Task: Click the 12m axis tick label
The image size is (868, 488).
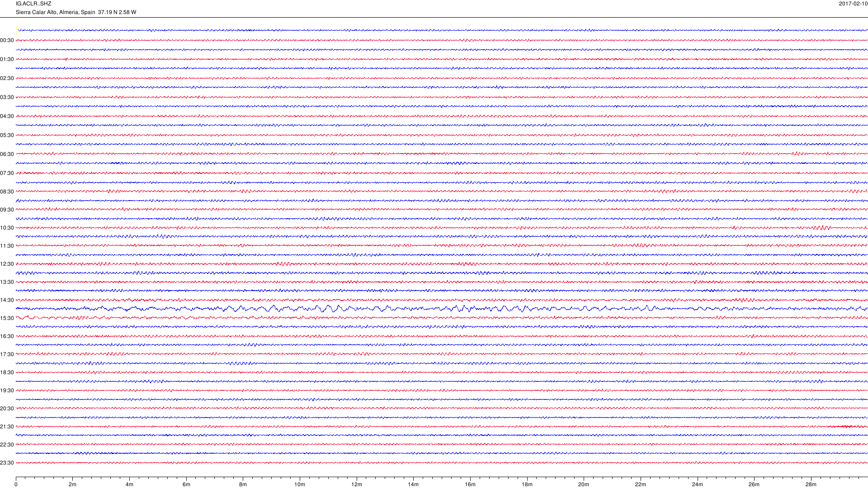Action: point(357,484)
